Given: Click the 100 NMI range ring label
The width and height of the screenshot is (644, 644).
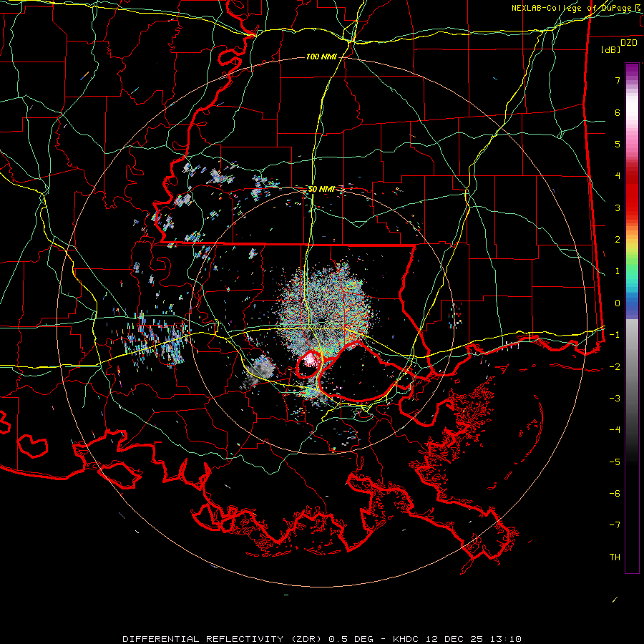Looking at the screenshot, I should (321, 57).
